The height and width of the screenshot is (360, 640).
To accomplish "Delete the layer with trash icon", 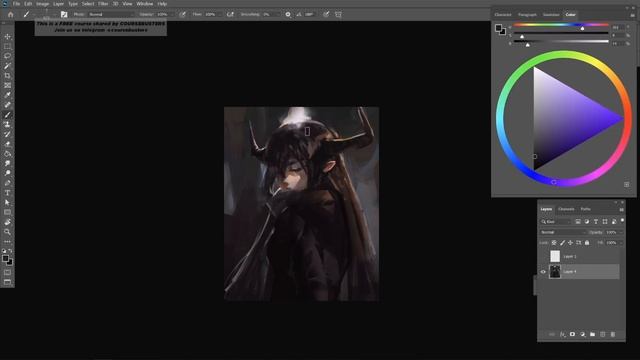I will (613, 334).
